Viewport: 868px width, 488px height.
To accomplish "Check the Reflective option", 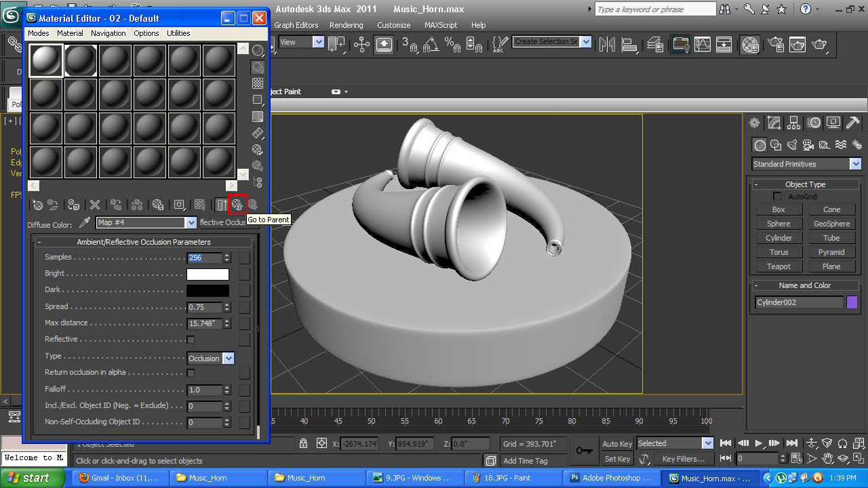I will 191,340.
